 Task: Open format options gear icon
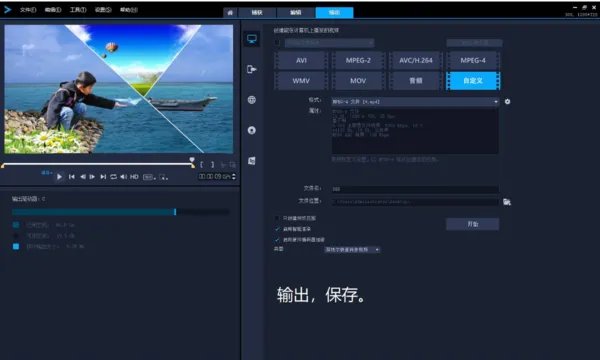click(507, 101)
